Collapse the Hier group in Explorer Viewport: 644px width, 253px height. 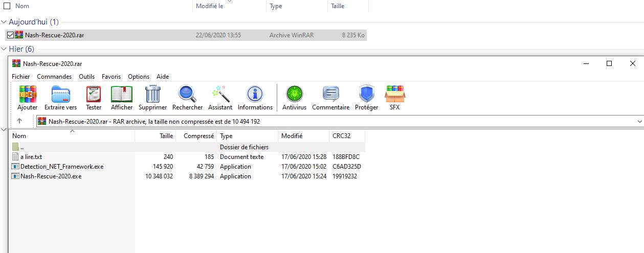(4, 49)
